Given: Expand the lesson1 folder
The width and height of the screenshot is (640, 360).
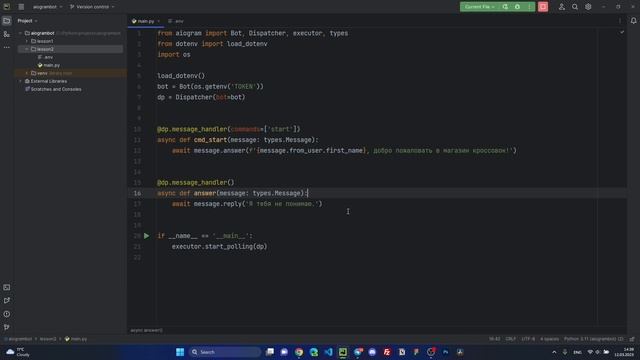Looking at the screenshot, I should tap(27, 41).
